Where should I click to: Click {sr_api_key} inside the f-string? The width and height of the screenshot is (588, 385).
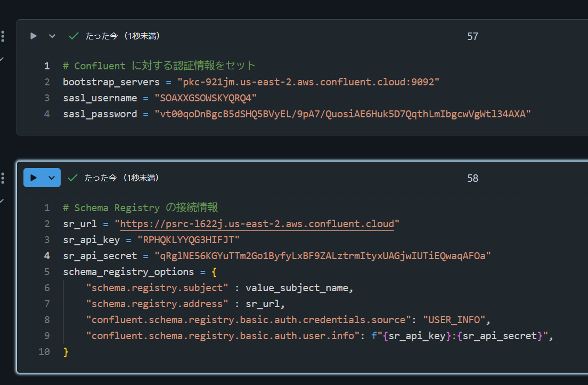417,336
